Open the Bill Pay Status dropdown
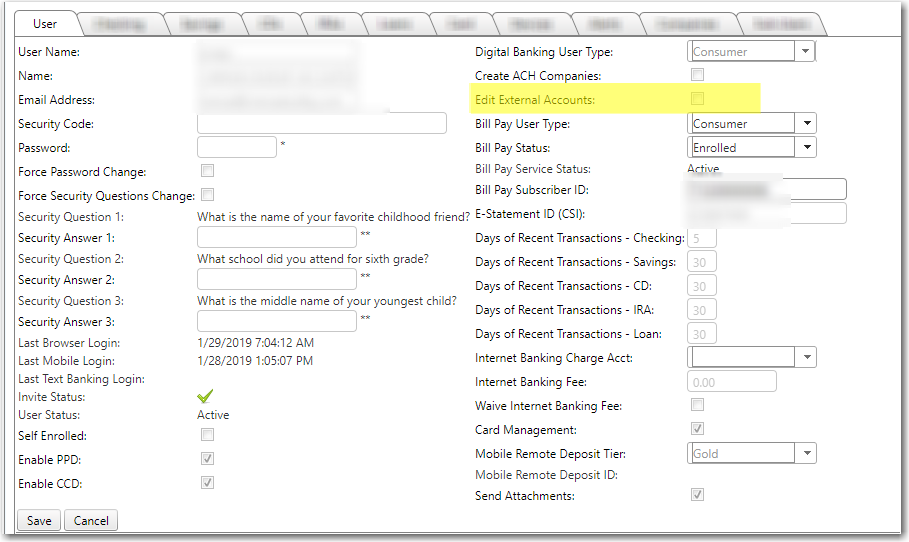909x542 pixels. click(x=806, y=148)
